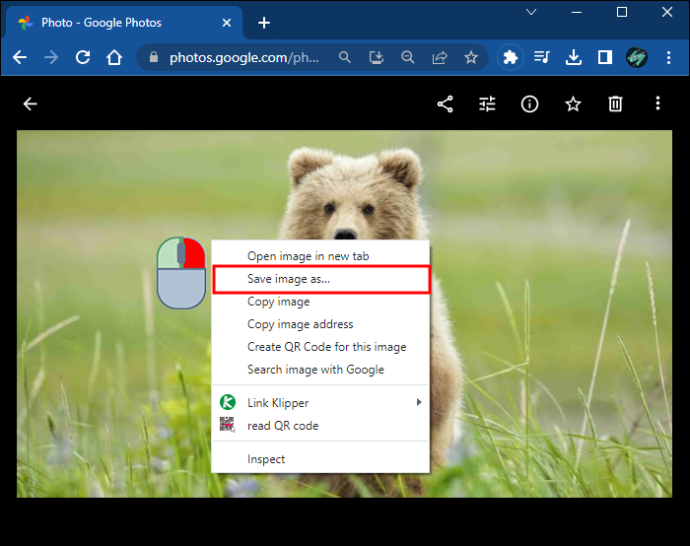Open Chrome three-dot menu
Image resolution: width=690 pixels, height=546 pixels.
click(x=668, y=57)
